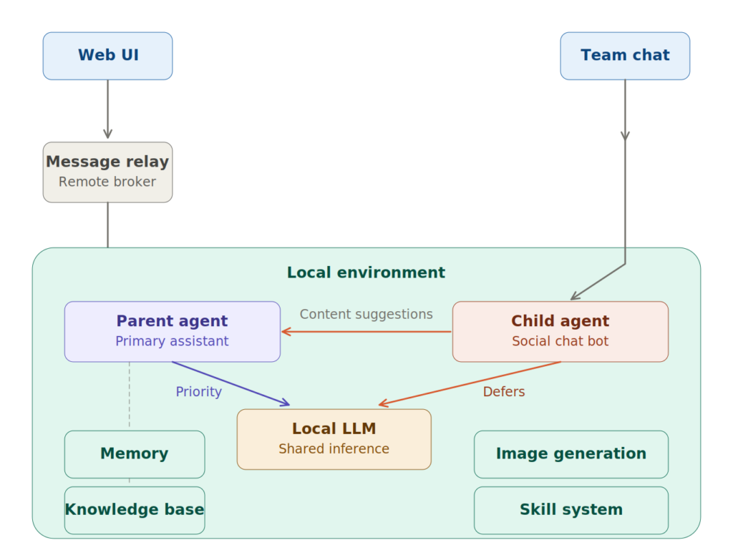This screenshot has width=733, height=560.
Task: Click the Content suggestions arrow label
Action: 366,314
